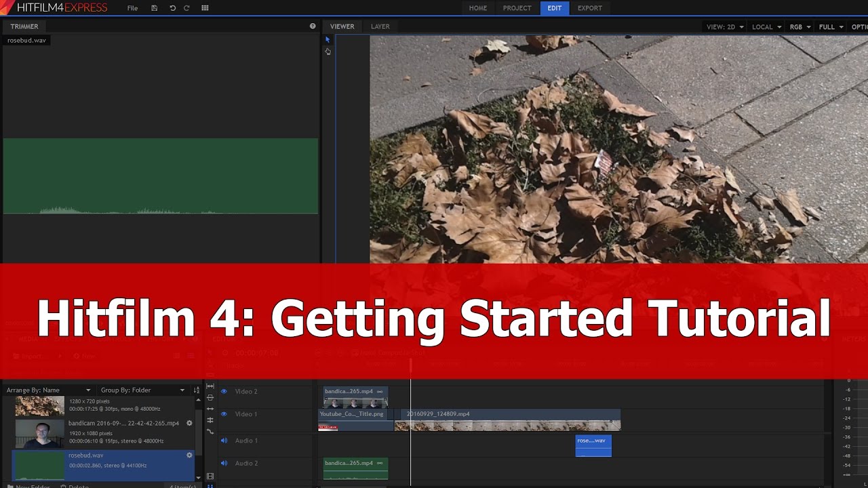The width and height of the screenshot is (868, 488).
Task: Open settings gear for bandicam media item
Action: pos(189,424)
